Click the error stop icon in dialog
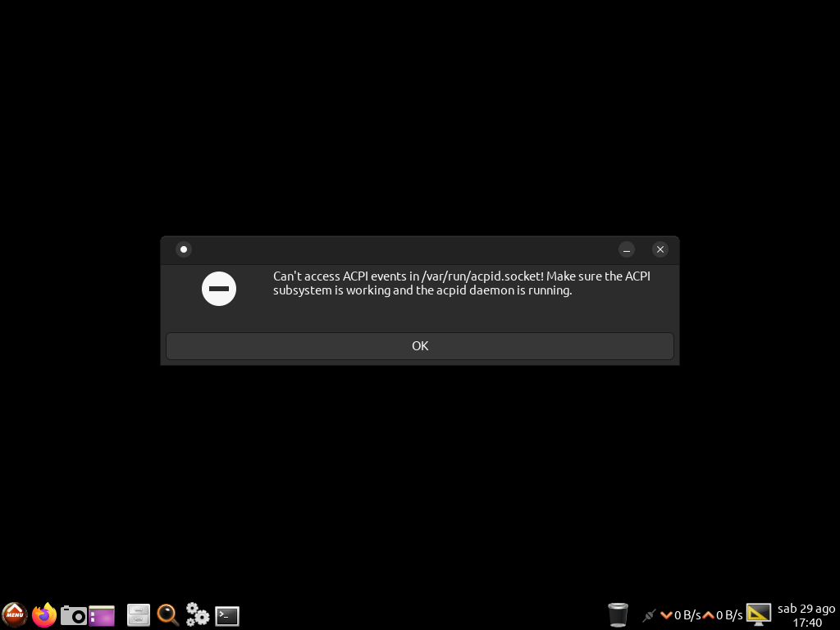This screenshot has width=840, height=630. (218, 289)
